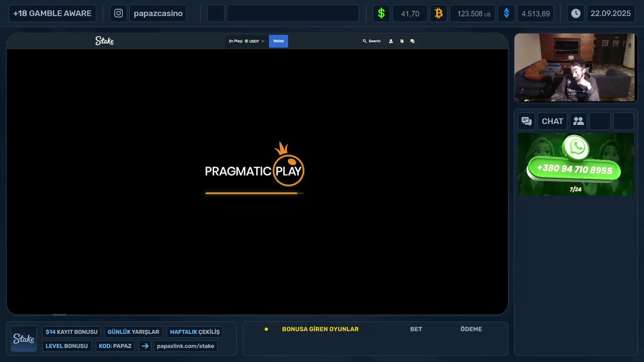Viewport: 644px width, 362px height.
Task: Open the Stake chat bubbles icon
Action: [x=413, y=41]
